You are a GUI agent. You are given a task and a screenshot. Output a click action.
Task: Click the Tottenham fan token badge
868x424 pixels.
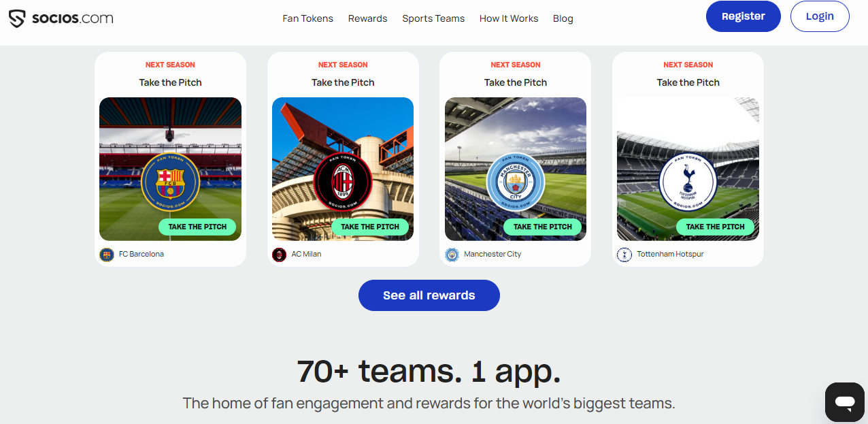(688, 182)
